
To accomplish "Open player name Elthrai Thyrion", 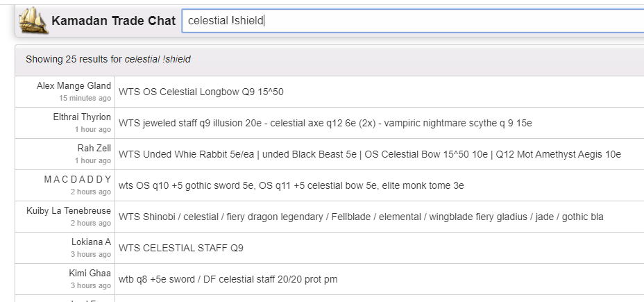I will [82, 117].
